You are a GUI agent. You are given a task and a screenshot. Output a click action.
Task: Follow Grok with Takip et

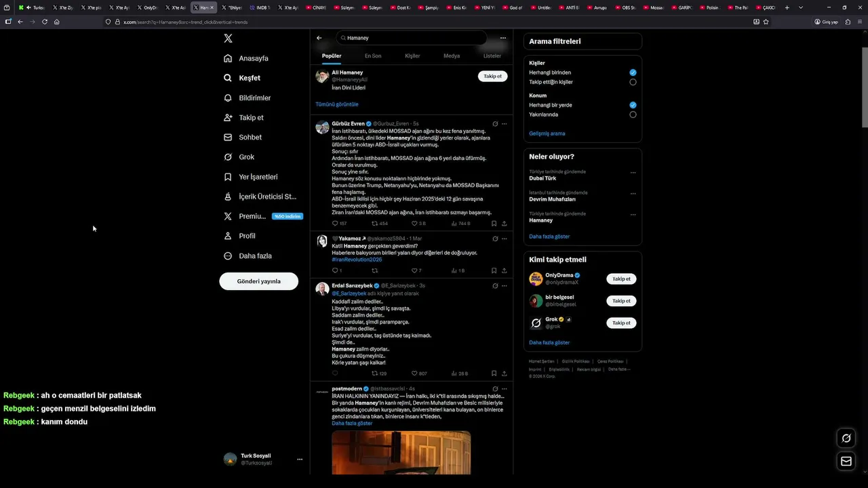click(621, 323)
